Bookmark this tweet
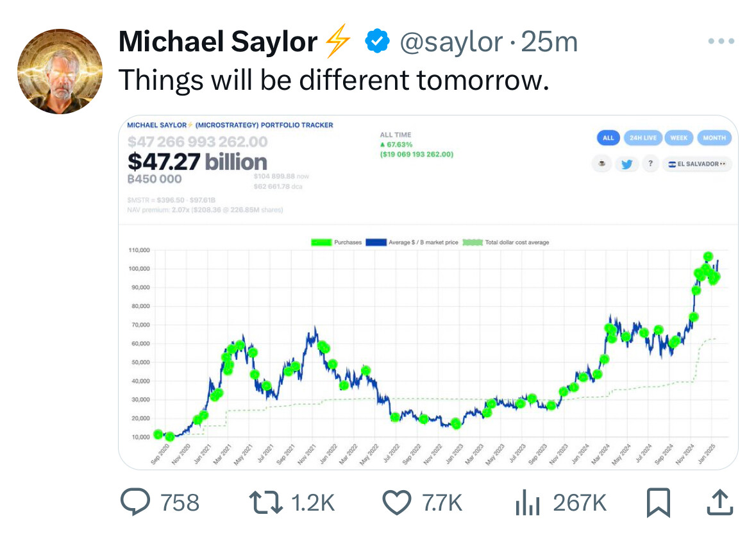 658,502
